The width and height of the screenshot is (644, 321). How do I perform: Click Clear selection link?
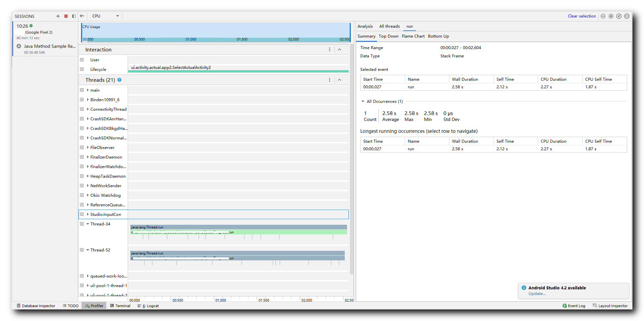pos(582,16)
